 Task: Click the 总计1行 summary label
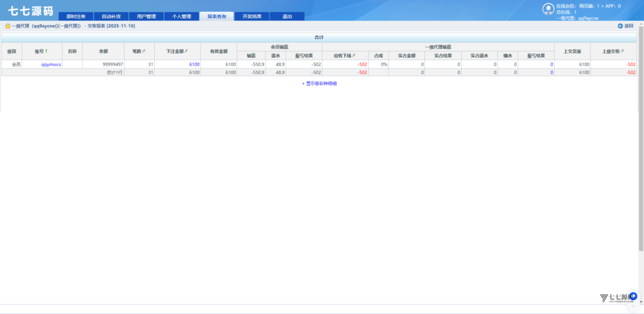point(115,73)
